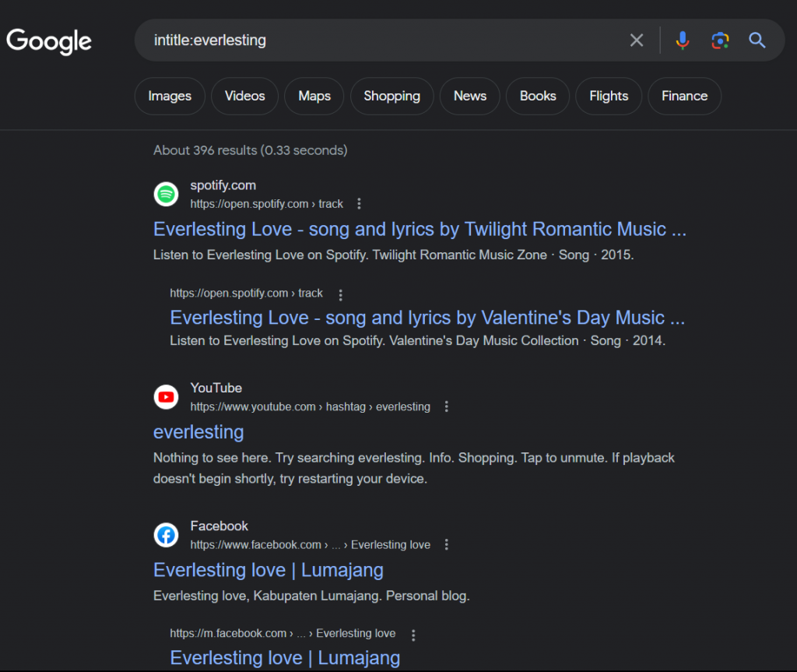Click the Valentine's Day Music Collection snippet
Viewport: 797px width, 672px height.
[417, 340]
